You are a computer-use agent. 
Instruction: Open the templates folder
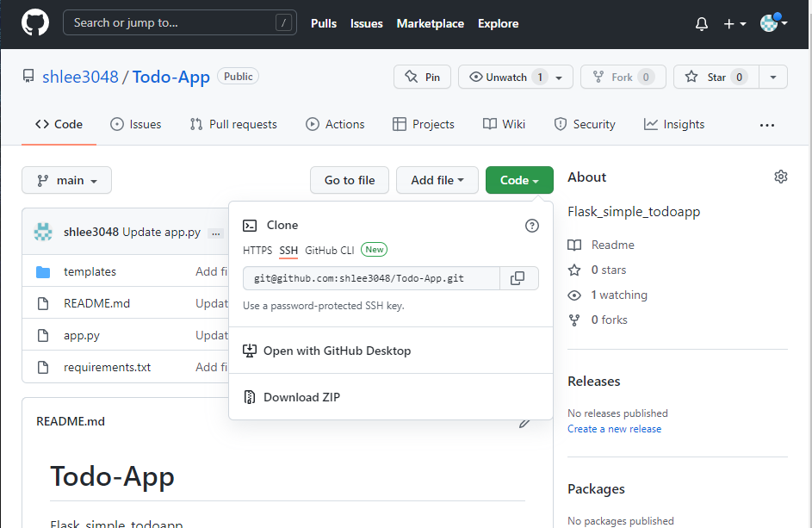[90, 271]
